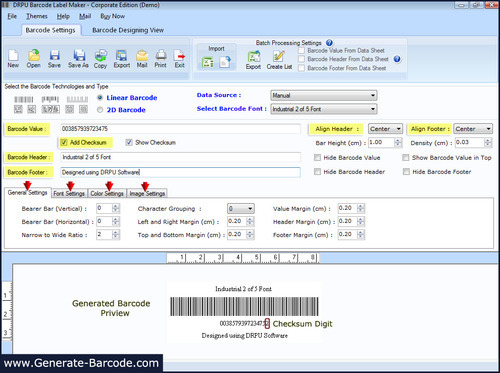Adjust the Bar Height stepper arrows
Screen dimensions: 500x373
pos(398,143)
